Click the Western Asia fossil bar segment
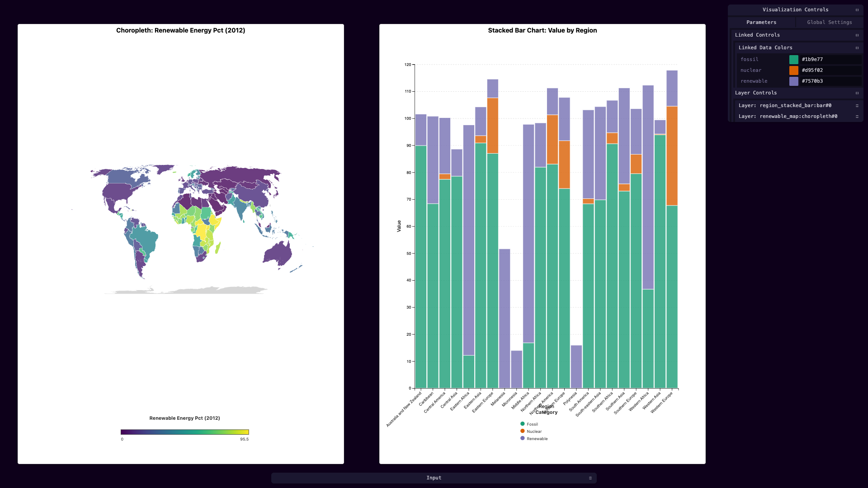The height and width of the screenshot is (488, 868). (660, 262)
